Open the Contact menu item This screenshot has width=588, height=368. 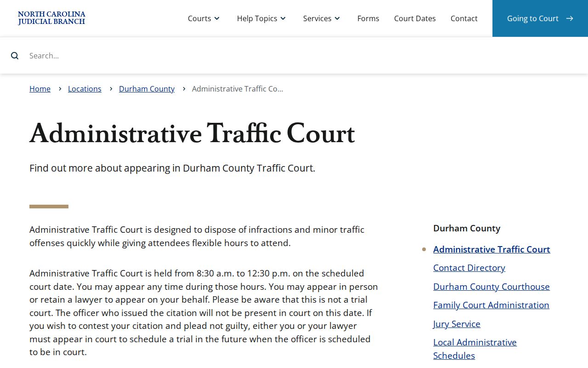(464, 18)
